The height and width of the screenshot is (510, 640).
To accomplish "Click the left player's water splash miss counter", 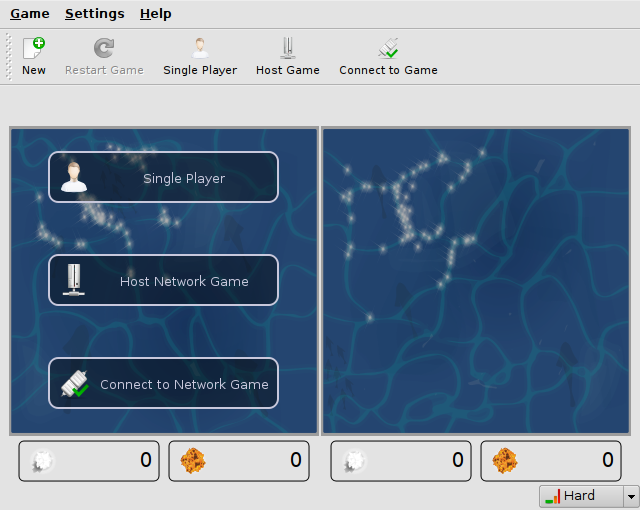I will [x=89, y=461].
